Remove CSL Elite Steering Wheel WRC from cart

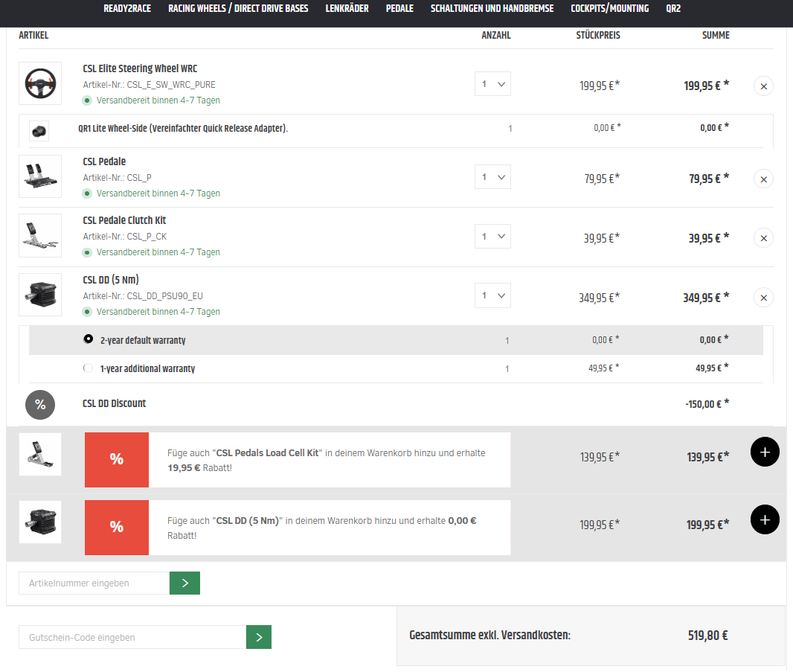pos(763,86)
